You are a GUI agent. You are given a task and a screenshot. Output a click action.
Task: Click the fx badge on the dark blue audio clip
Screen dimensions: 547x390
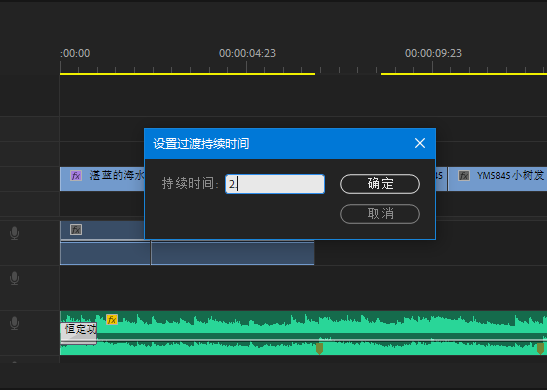point(76,230)
